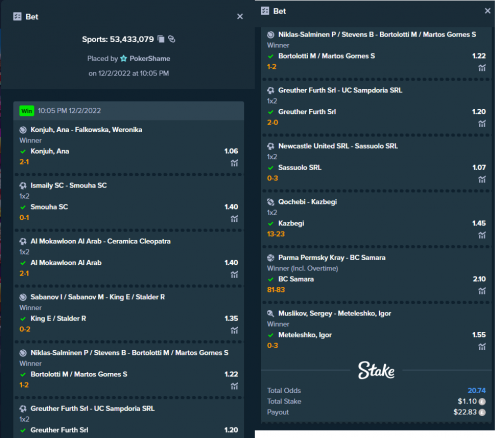Click the BC Samara selection
This screenshot has width=500, height=438.
click(x=296, y=279)
